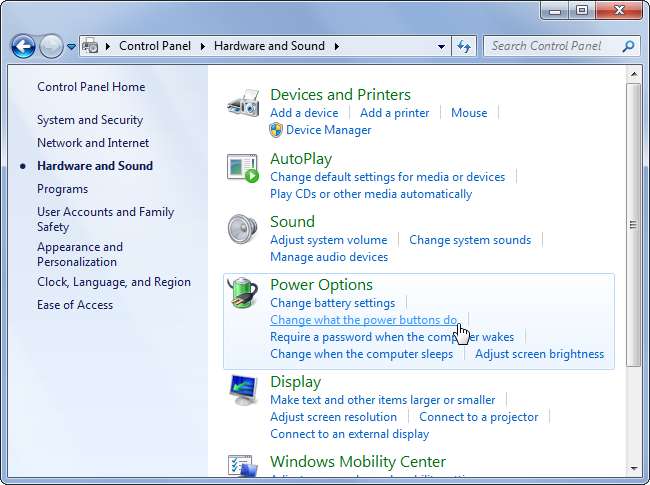Go to Network and Internet category
This screenshot has height=485, width=650.
pos(93,143)
